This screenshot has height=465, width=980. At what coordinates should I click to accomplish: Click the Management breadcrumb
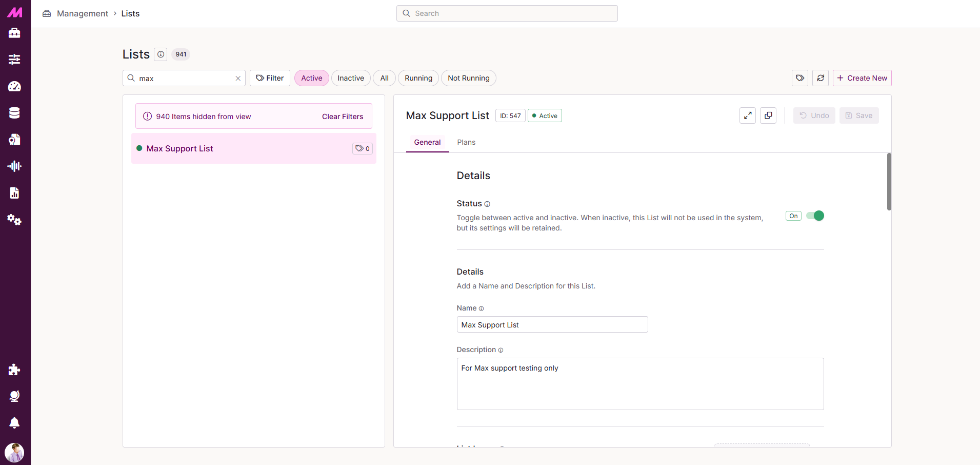point(83,13)
